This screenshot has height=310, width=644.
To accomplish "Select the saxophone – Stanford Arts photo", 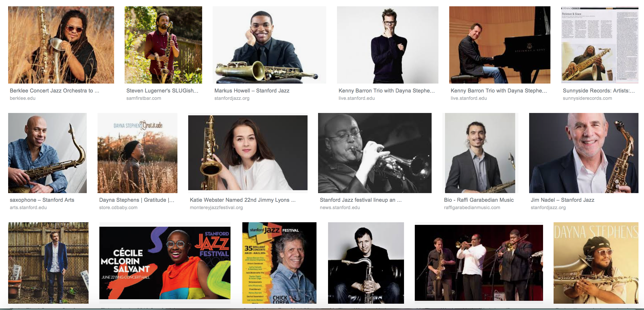I will point(47,153).
